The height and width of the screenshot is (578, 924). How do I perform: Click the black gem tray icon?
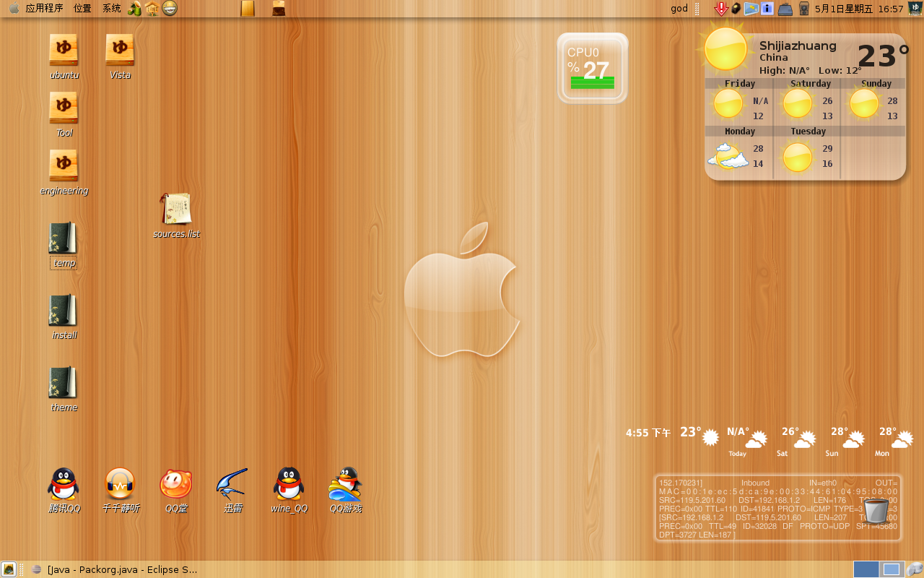click(736, 9)
